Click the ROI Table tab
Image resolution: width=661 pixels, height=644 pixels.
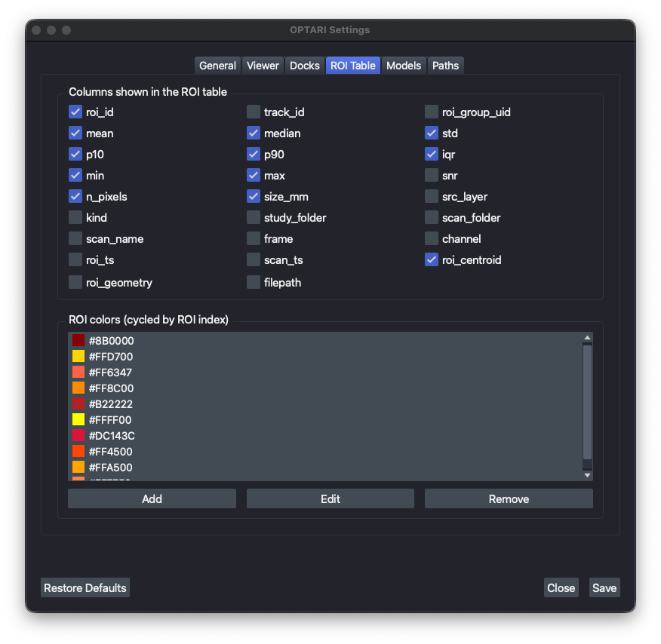353,66
